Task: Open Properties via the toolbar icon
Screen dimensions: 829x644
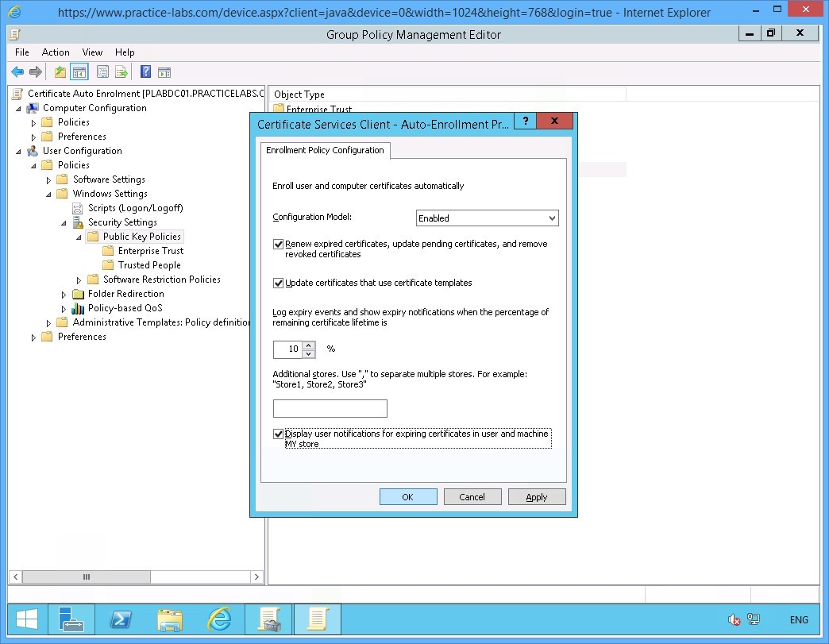Action: (102, 71)
